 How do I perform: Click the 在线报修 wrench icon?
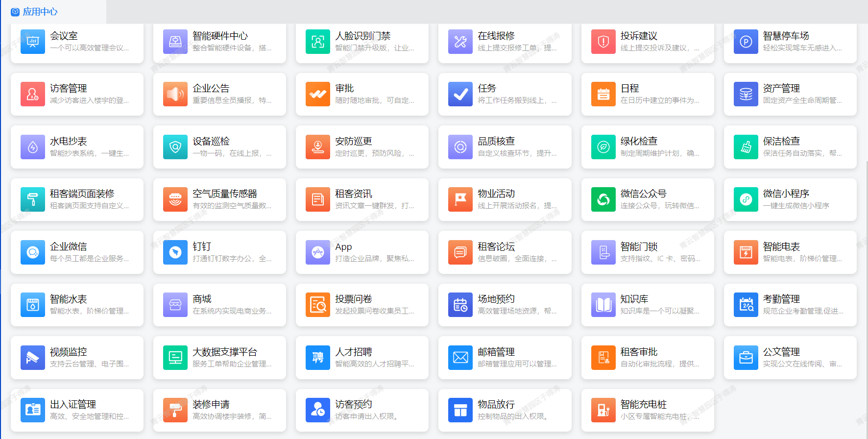[x=460, y=42]
